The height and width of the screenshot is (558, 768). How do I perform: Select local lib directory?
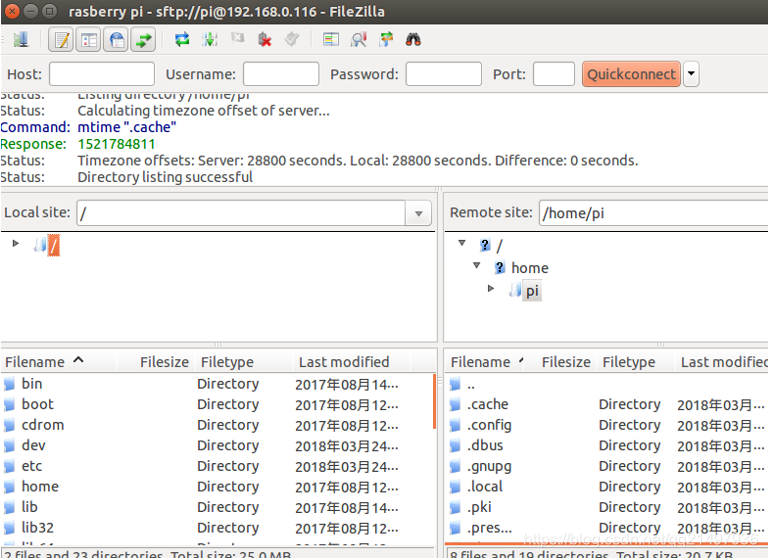[x=216, y=507]
